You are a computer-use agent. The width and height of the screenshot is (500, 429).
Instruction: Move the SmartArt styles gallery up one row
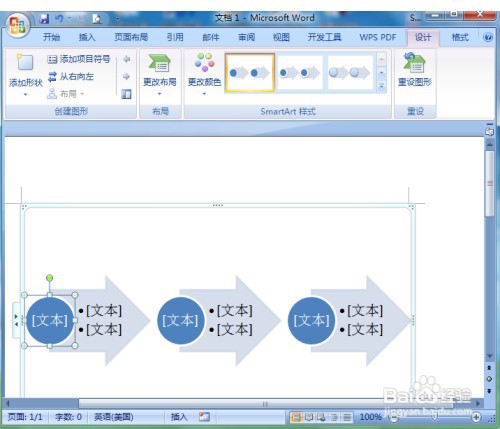point(381,59)
